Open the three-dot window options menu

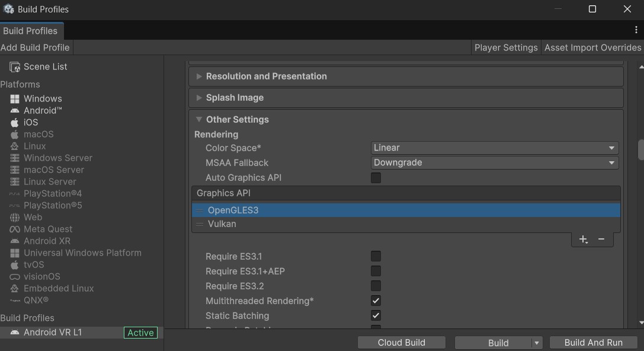click(636, 30)
